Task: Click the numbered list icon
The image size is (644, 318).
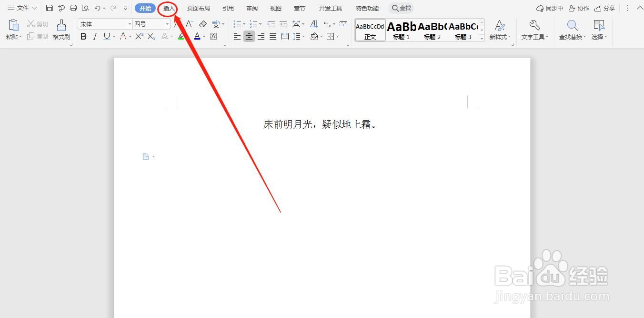Action: click(x=253, y=24)
